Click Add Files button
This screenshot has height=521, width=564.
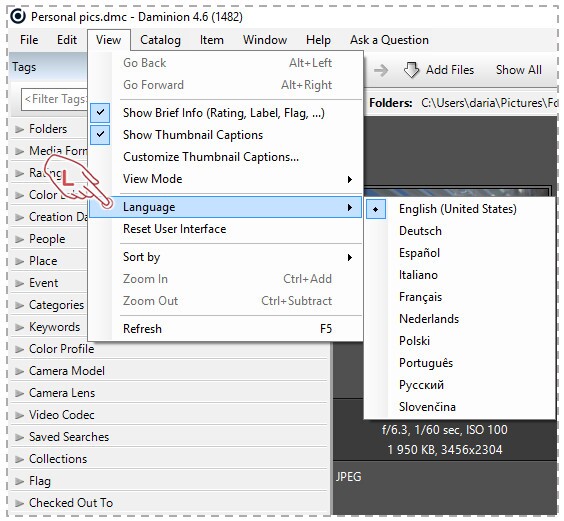pos(439,70)
